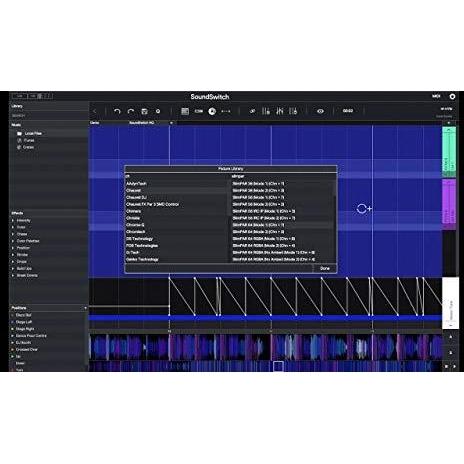Click the small round icon right of the Save icon

click(158, 111)
